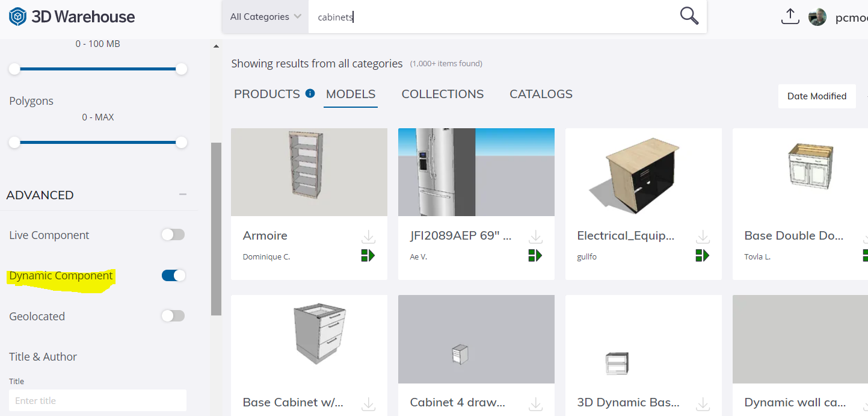
Task: Open the Base Double Do... thumbnail
Action: [800, 172]
